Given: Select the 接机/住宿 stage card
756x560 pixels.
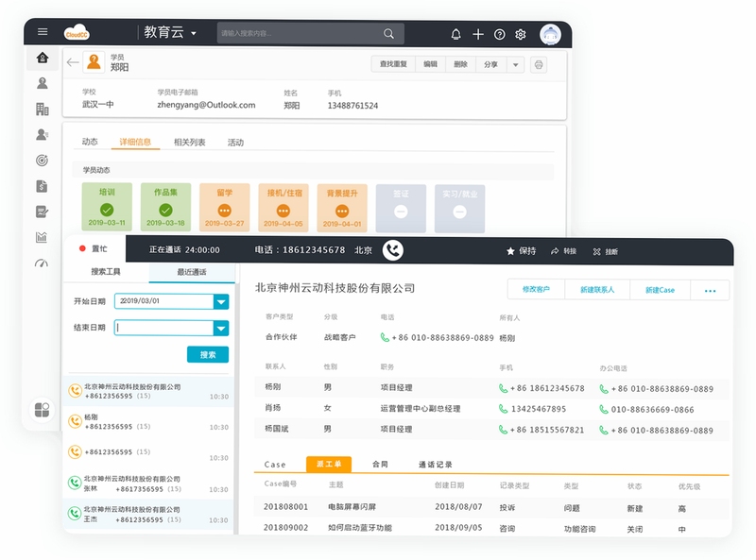Looking at the screenshot, I should tap(283, 208).
